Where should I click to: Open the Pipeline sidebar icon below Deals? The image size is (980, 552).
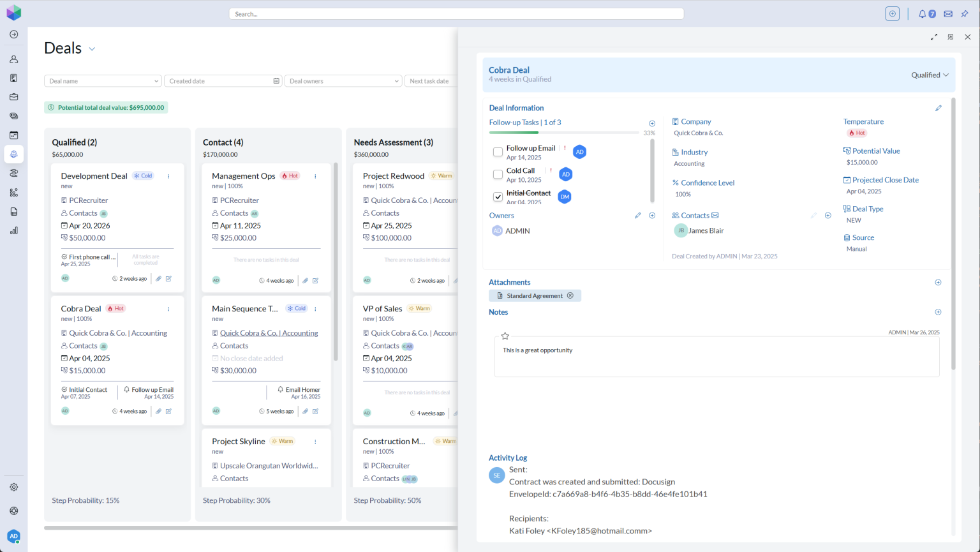pyautogui.click(x=13, y=173)
